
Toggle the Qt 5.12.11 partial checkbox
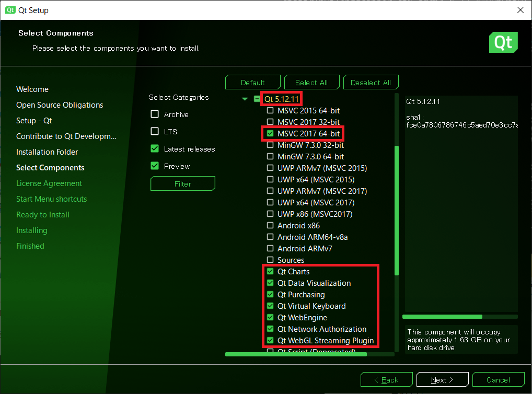coord(257,99)
